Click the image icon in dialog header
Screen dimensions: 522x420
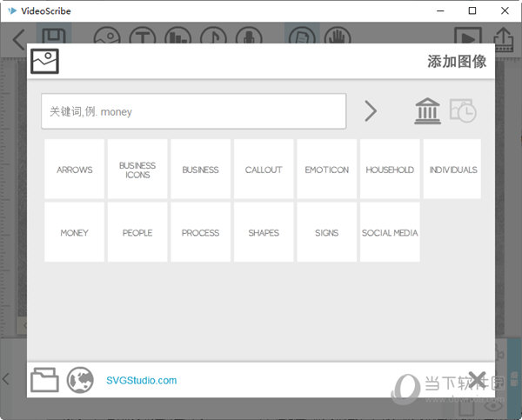coord(44,61)
